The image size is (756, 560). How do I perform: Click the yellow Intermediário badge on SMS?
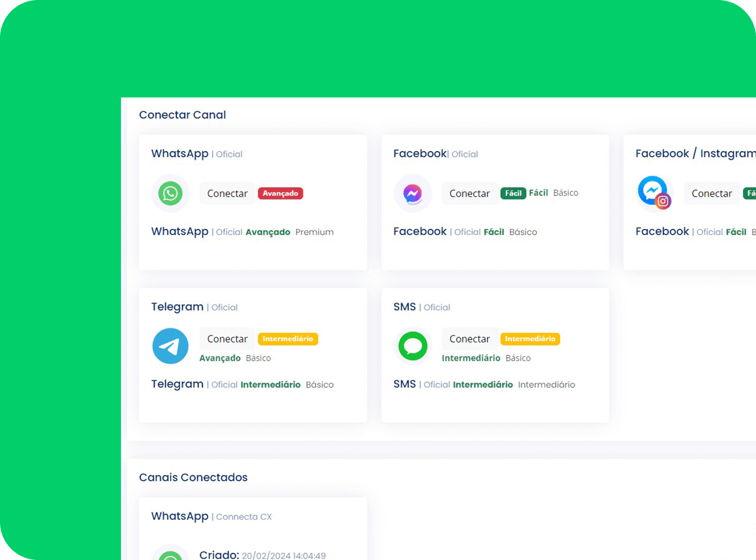[x=530, y=339]
